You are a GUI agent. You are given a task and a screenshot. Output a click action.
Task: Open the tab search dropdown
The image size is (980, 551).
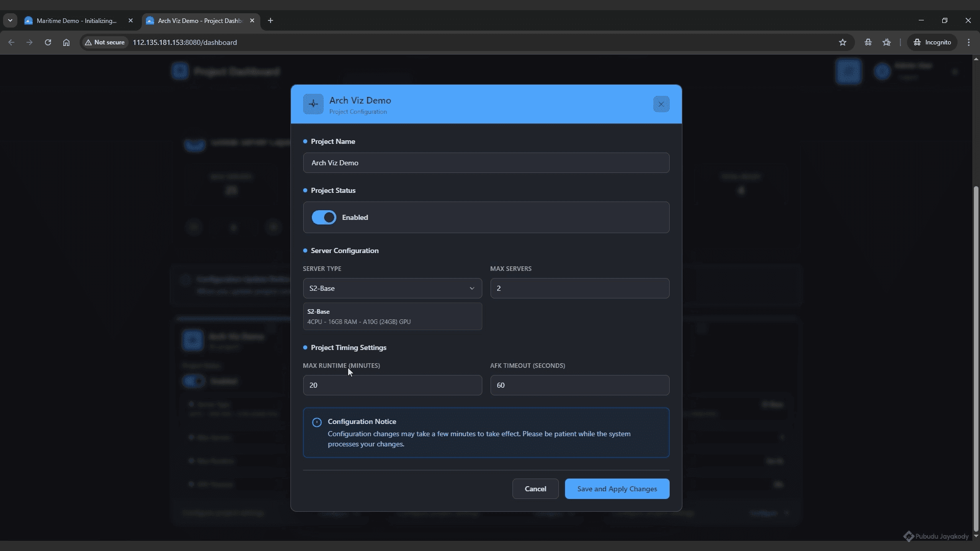[x=10, y=21]
